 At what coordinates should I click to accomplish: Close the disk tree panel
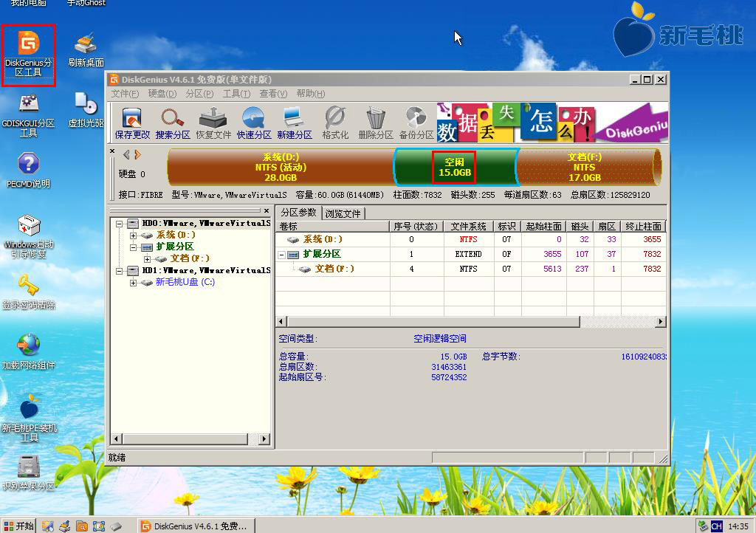pyautogui.click(x=266, y=210)
